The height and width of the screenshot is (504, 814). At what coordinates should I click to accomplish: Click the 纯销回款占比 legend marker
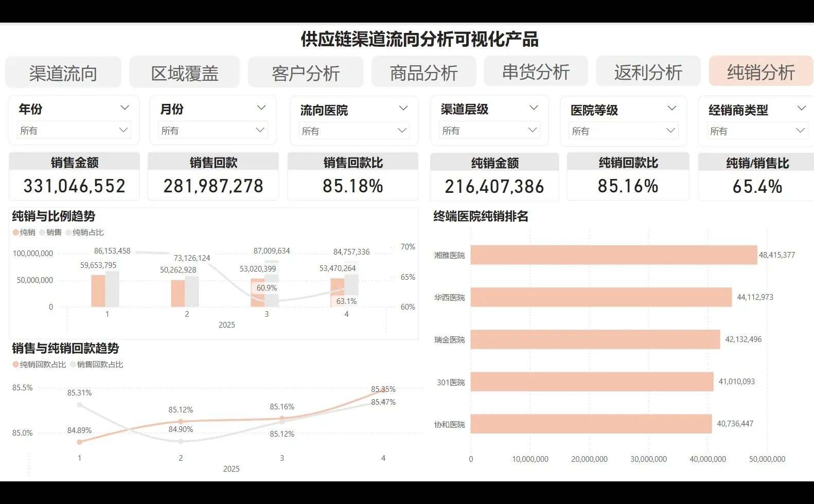(x=16, y=365)
